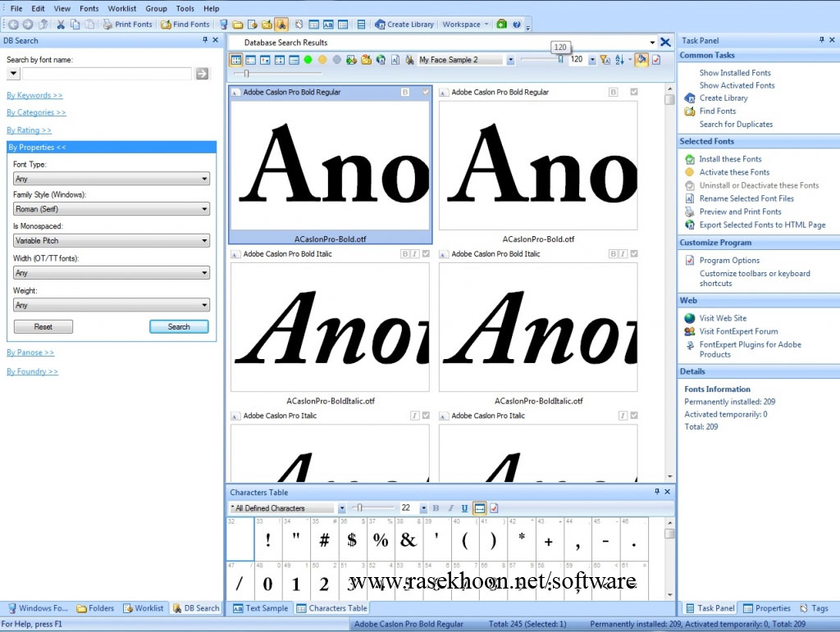This screenshot has width=840, height=632.
Task: Open the Fonts menu
Action: click(x=89, y=8)
